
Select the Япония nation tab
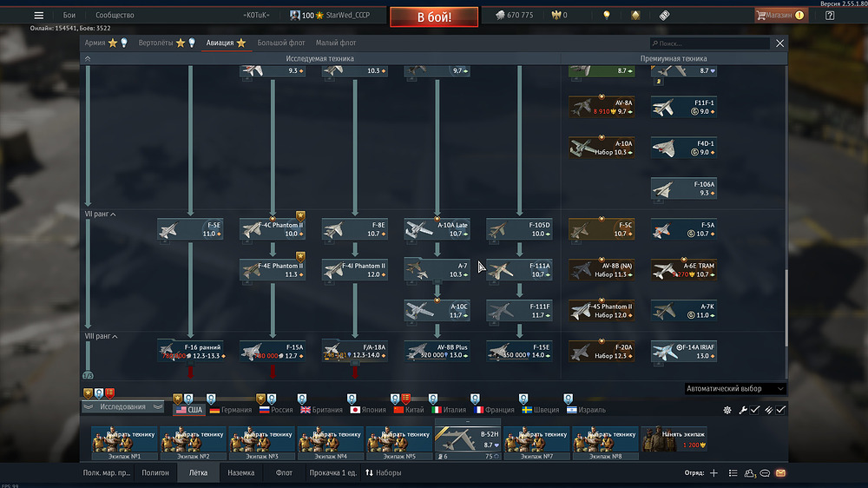(368, 411)
